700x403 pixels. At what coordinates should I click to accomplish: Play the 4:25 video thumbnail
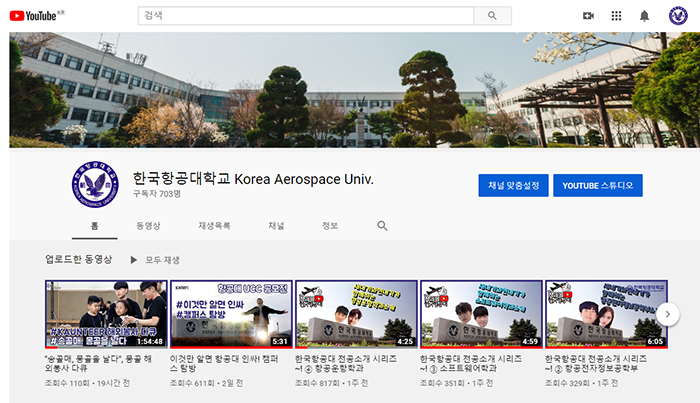356,314
